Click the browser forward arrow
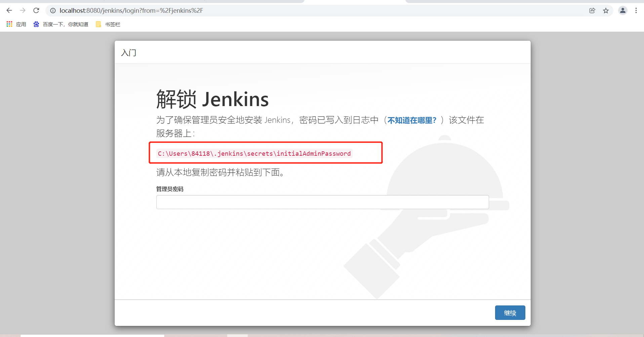 23,10
